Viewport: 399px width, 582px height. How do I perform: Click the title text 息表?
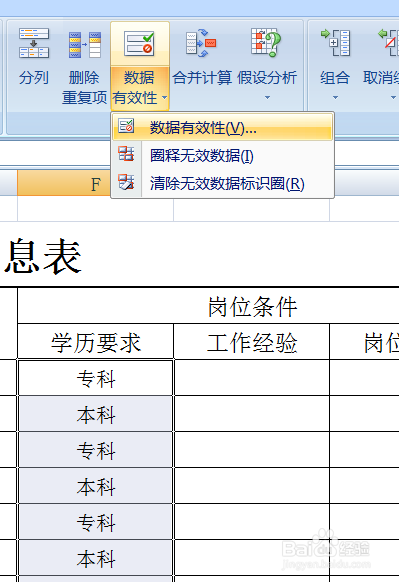42,257
